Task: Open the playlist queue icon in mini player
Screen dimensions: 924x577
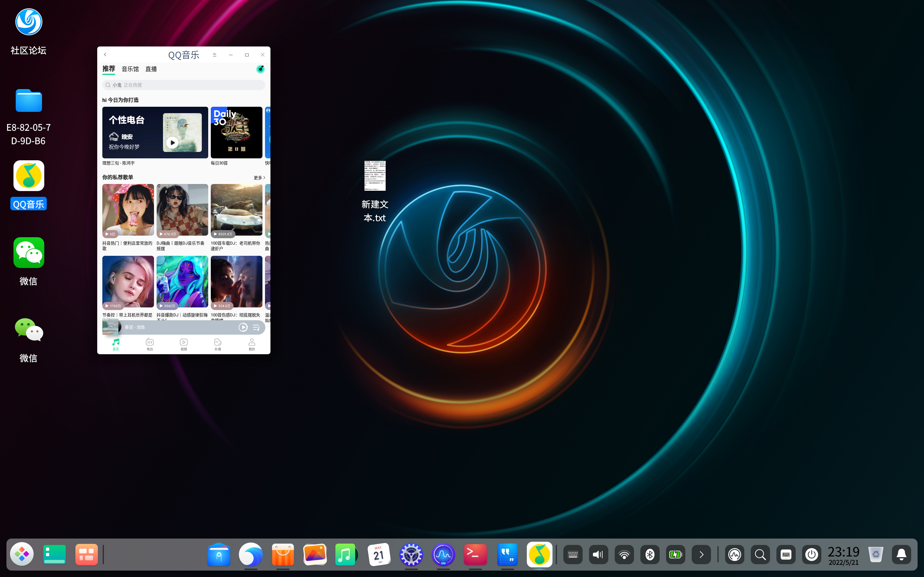Action: coord(256,327)
